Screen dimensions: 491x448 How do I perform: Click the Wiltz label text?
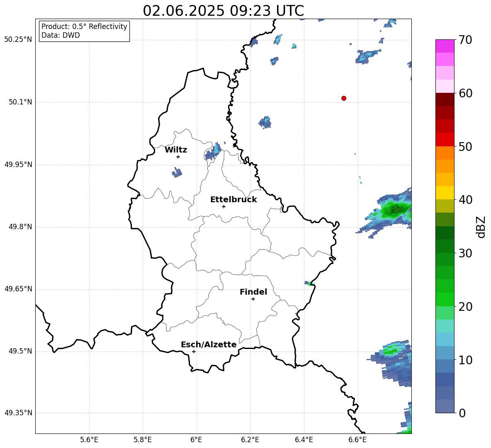pyautogui.click(x=176, y=150)
